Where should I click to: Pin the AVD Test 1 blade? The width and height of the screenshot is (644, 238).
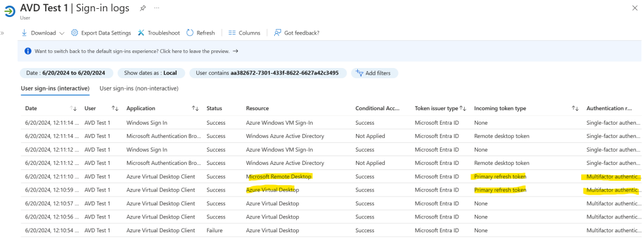(x=143, y=8)
